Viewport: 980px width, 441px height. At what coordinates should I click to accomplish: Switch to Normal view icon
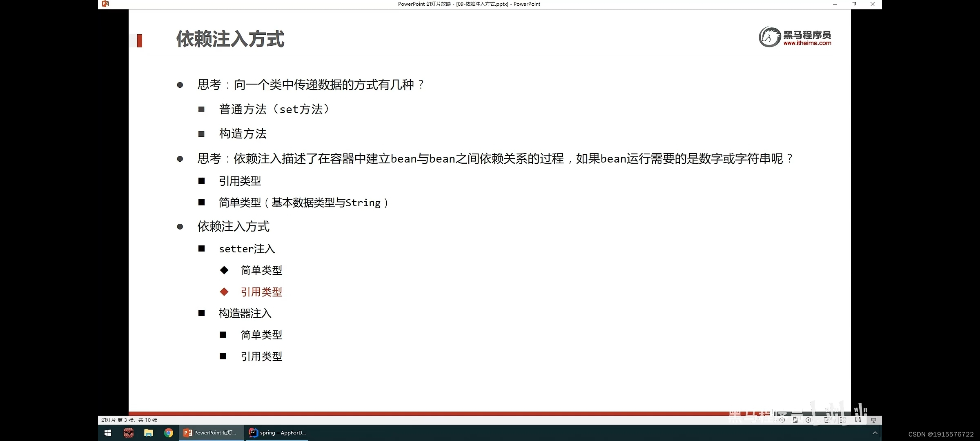[x=827, y=420]
